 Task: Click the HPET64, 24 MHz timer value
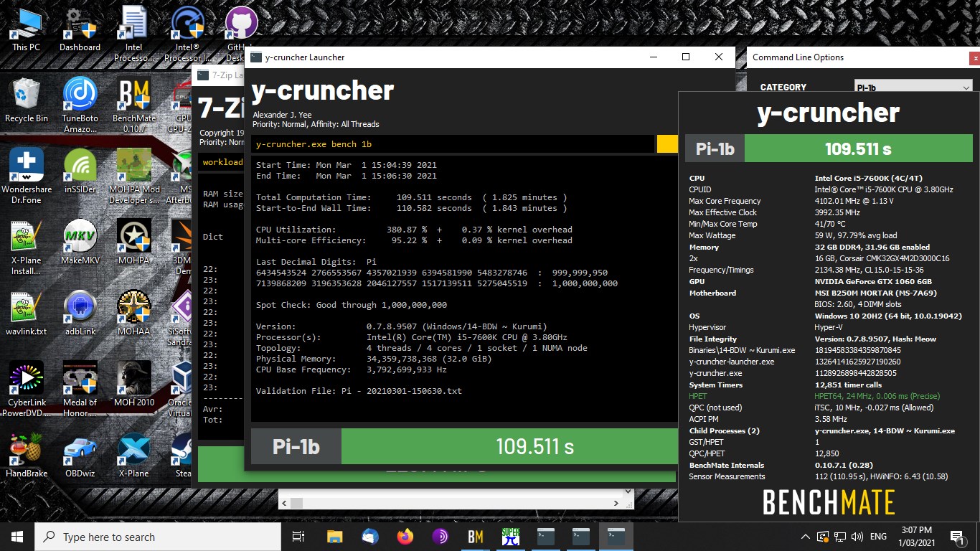tap(877, 396)
